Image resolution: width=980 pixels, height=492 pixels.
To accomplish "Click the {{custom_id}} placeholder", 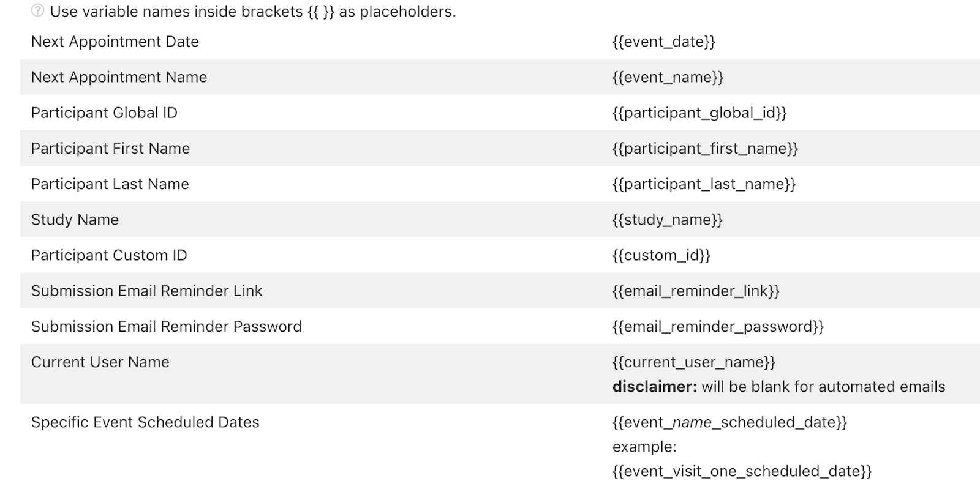I will pyautogui.click(x=661, y=255).
